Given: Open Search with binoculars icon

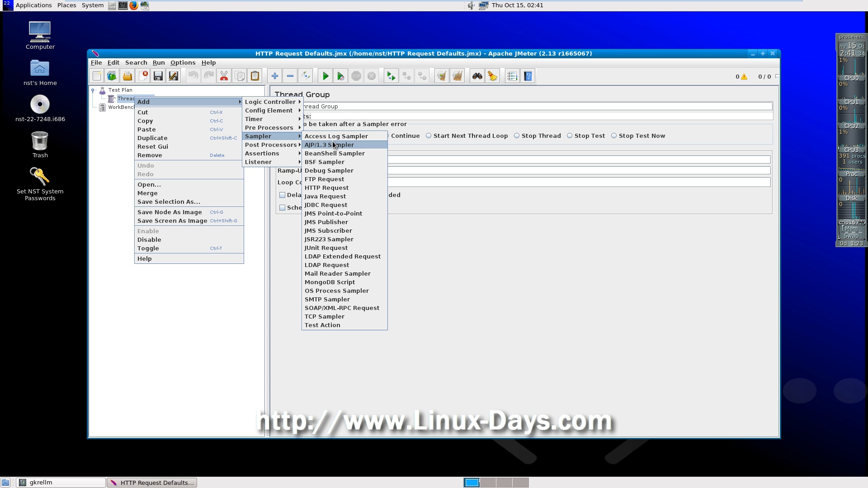Looking at the screenshot, I should [477, 76].
